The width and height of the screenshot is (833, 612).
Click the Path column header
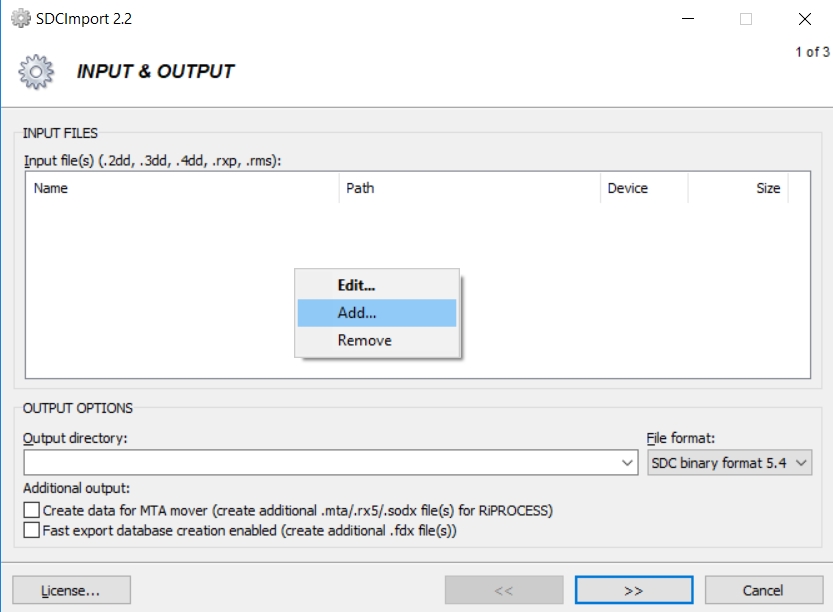click(x=470, y=188)
